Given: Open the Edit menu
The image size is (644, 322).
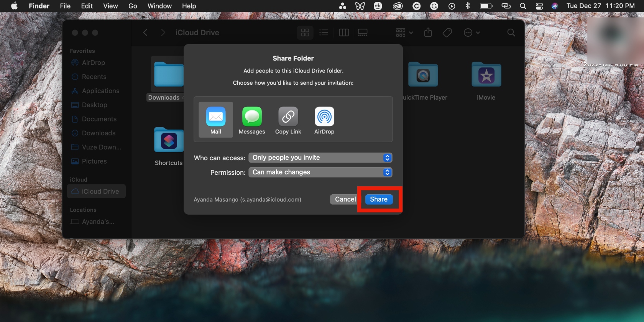Looking at the screenshot, I should pos(87,6).
